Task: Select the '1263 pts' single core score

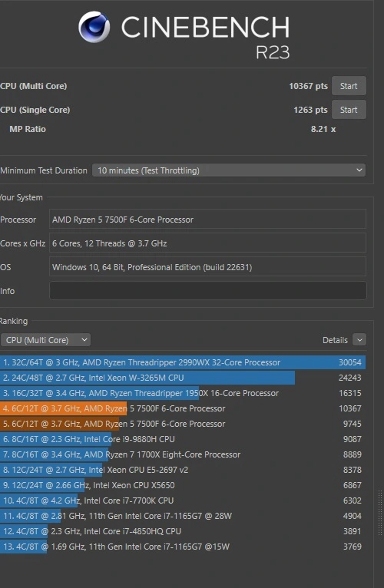Action: coord(310,110)
